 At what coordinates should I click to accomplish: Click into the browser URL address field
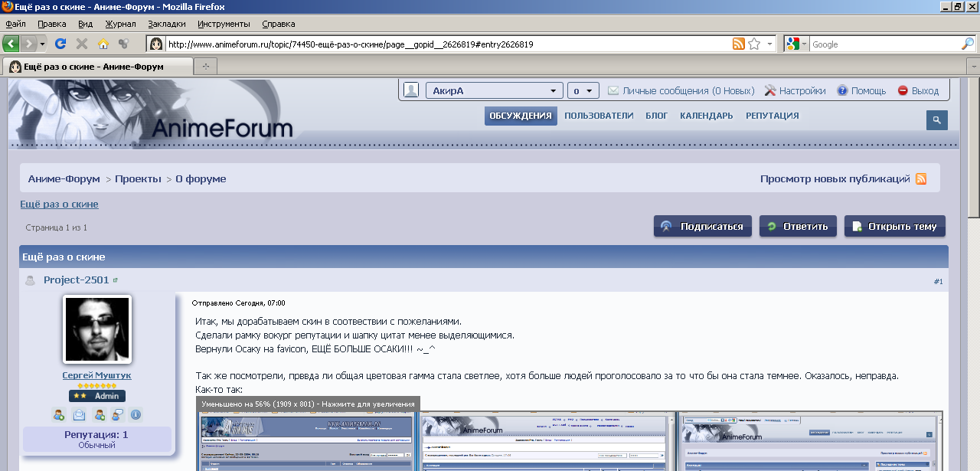click(x=444, y=44)
